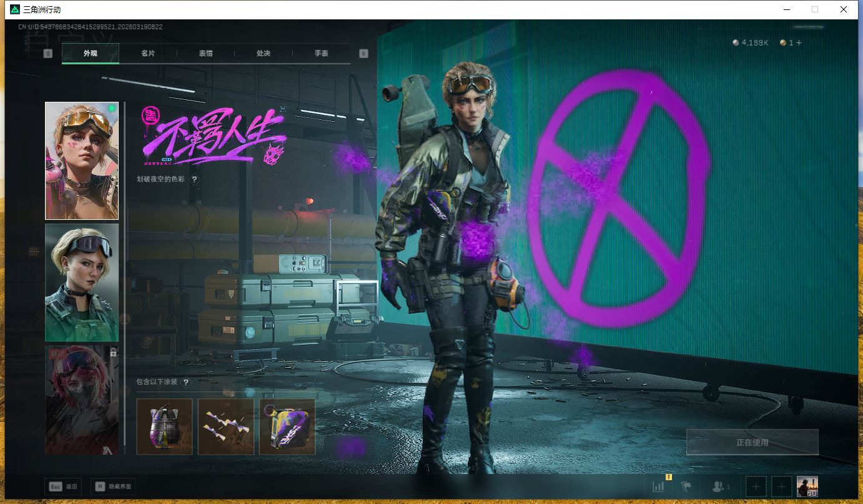Select the purple-yellow bowtie darts skin item

coord(225,427)
